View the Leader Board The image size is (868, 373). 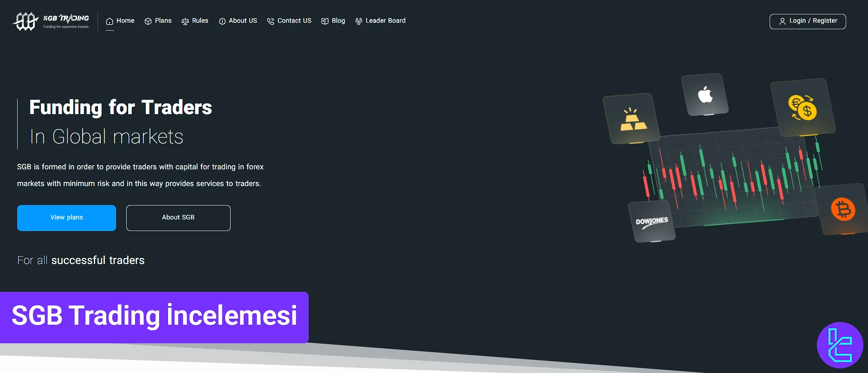click(x=385, y=21)
